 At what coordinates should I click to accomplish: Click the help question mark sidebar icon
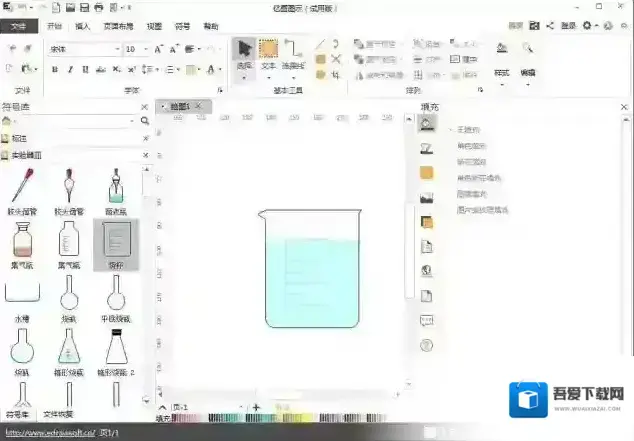[x=426, y=345]
